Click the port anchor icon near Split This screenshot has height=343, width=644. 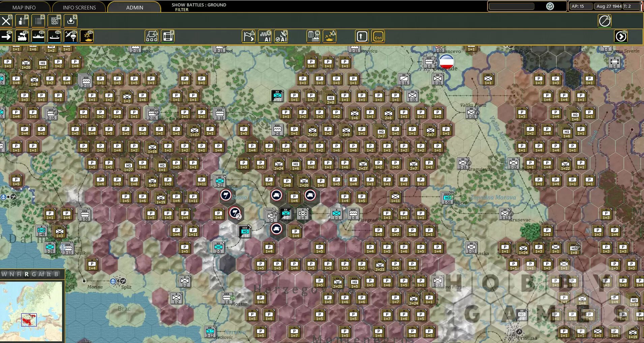point(113,281)
